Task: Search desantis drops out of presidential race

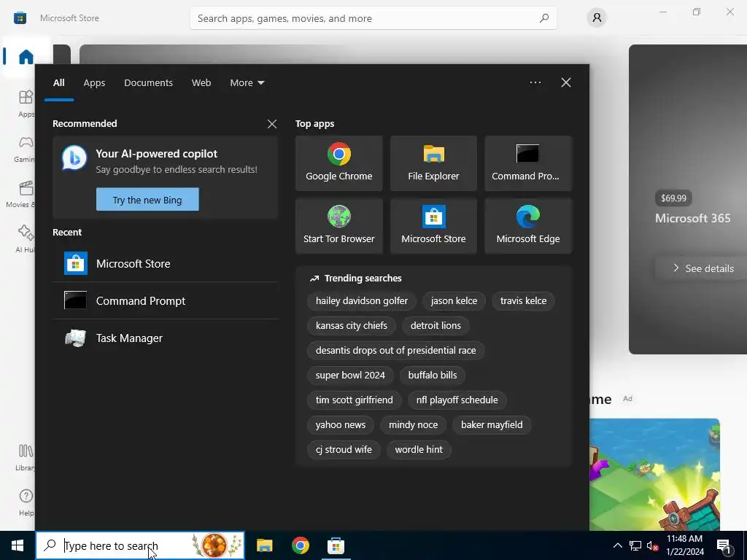Action: click(395, 351)
